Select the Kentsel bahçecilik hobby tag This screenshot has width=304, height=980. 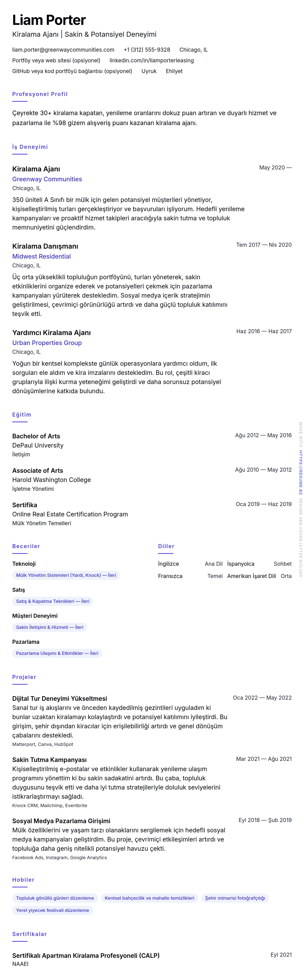149,898
